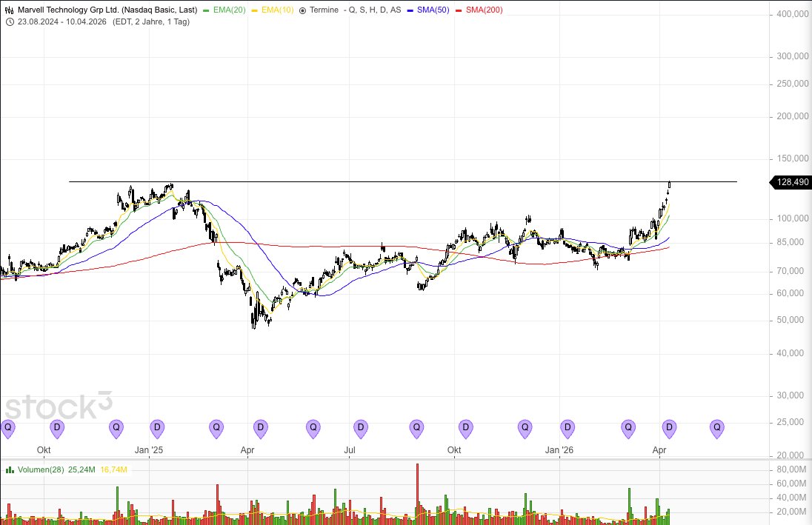Open the D marker above Apr 2026 label
This screenshot has width=812, height=525.
click(x=669, y=429)
